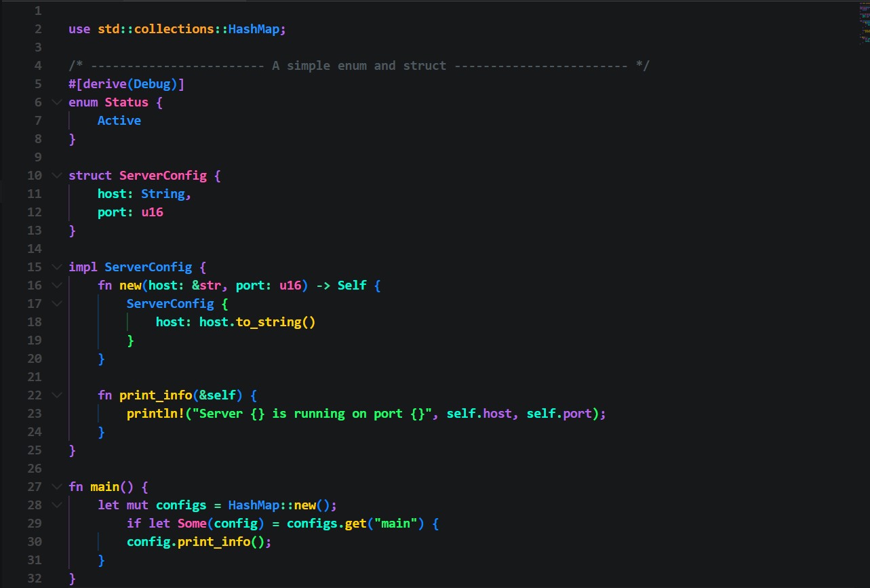Viewport: 870px width, 588px height.
Task: Click the #[derive(Debug)] attribute
Action: (x=127, y=84)
